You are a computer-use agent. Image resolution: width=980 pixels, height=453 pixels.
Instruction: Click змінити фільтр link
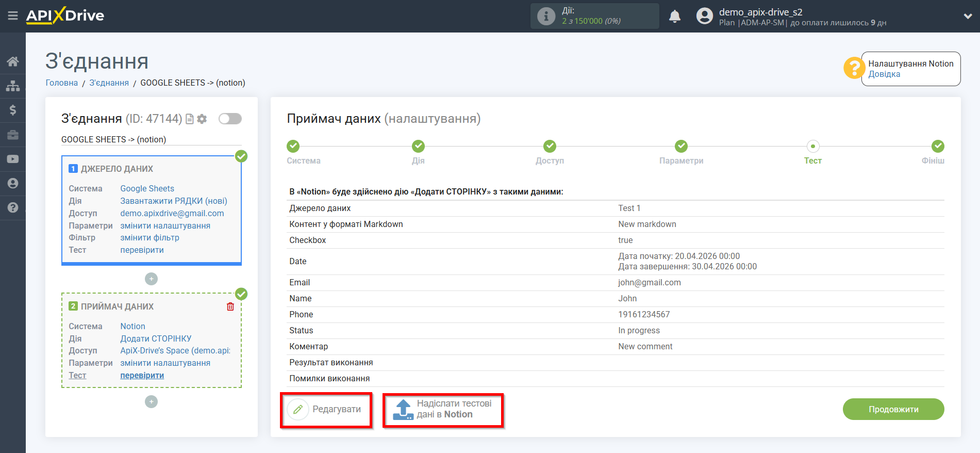click(x=150, y=238)
